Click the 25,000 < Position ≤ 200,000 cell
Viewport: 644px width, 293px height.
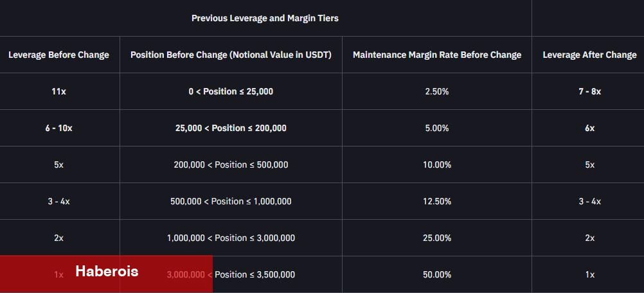[x=231, y=128]
